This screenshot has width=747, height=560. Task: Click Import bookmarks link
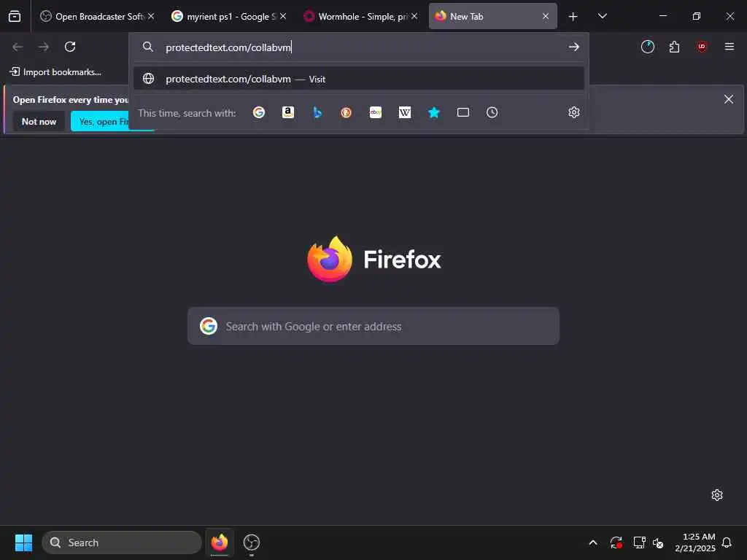click(55, 72)
